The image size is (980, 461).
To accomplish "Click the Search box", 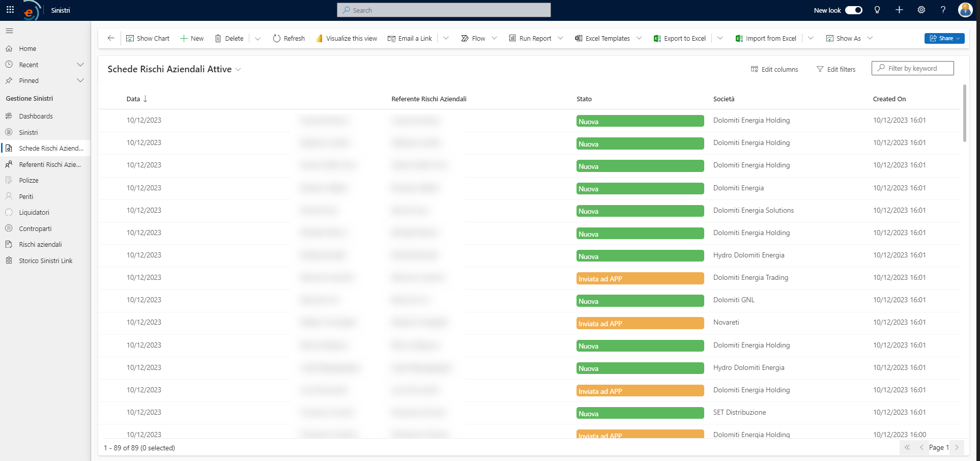I will 444,10.
